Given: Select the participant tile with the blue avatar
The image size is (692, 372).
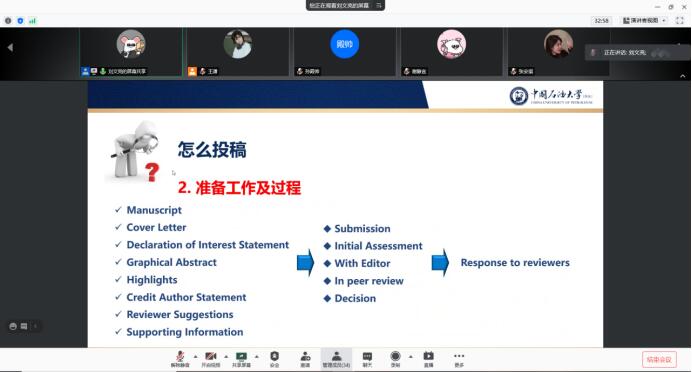Looking at the screenshot, I should pos(344,52).
